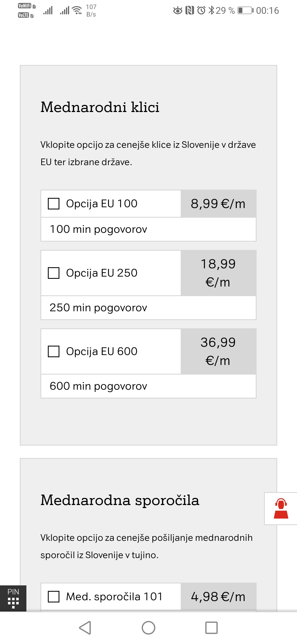
Task: Tap the battery icon in status bar
Action: (x=246, y=10)
